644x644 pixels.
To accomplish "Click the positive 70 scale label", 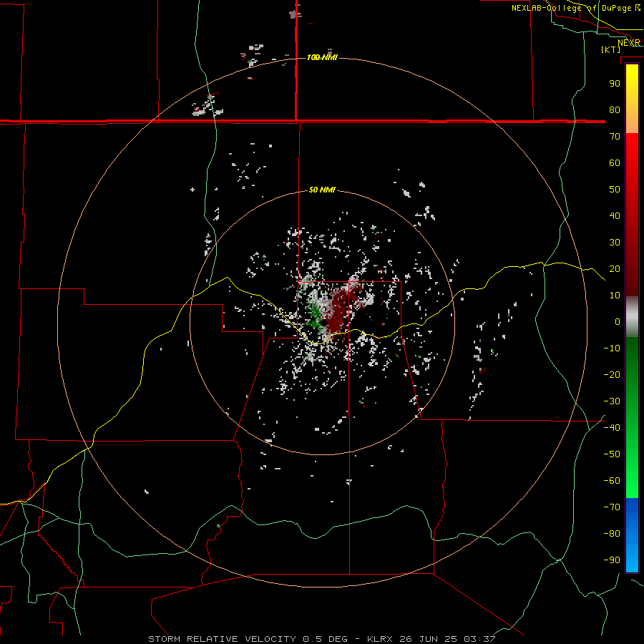I will 615,137.
